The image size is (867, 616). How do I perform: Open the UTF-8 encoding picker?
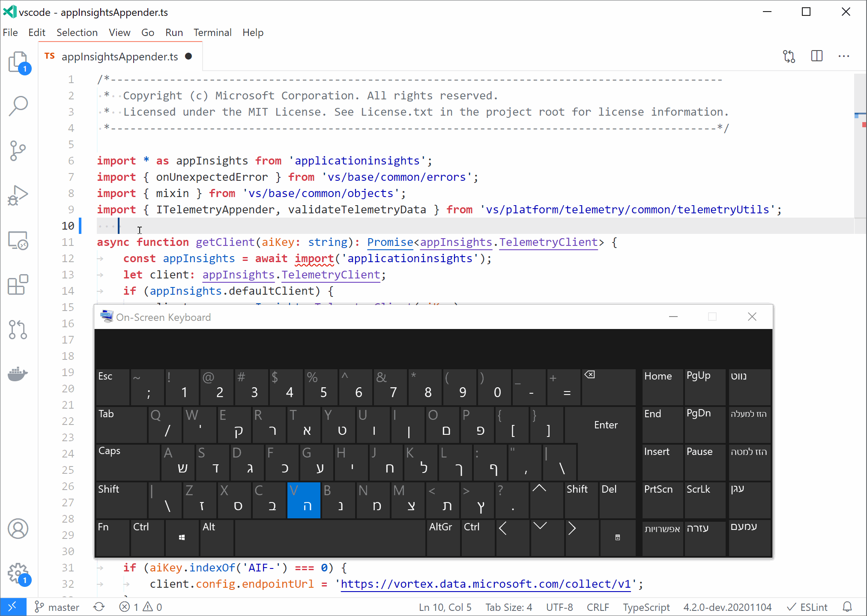(559, 607)
